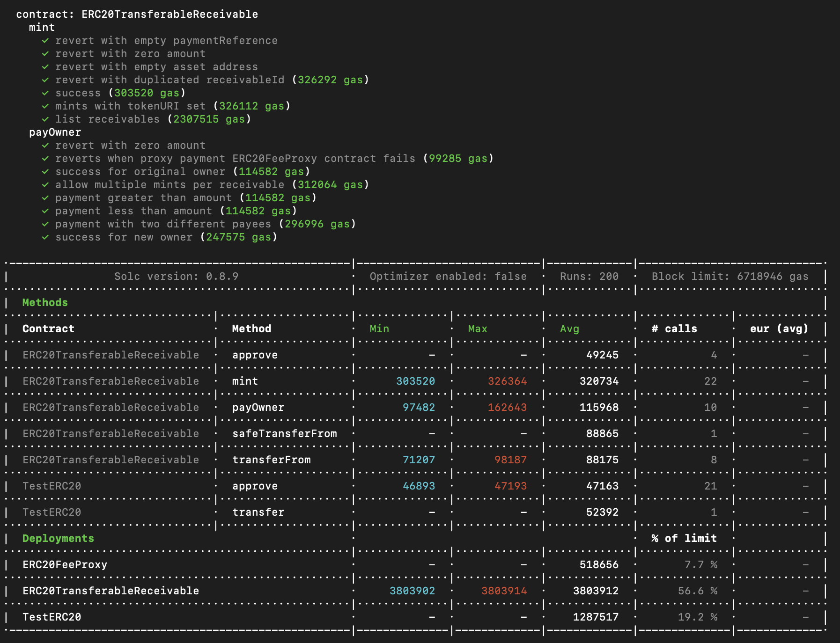Click 'allow multiple mints per receivable' line

coord(169,185)
